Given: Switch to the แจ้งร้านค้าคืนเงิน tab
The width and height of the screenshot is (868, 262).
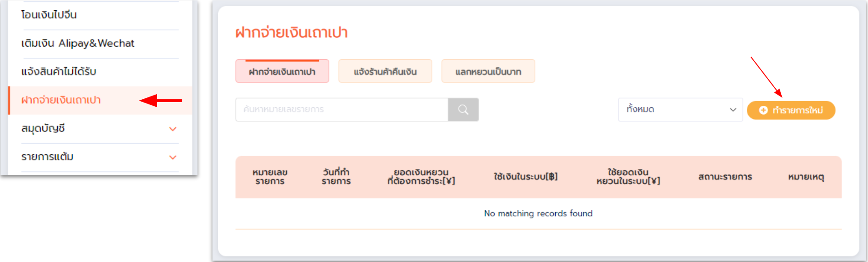Looking at the screenshot, I should pos(385,71).
